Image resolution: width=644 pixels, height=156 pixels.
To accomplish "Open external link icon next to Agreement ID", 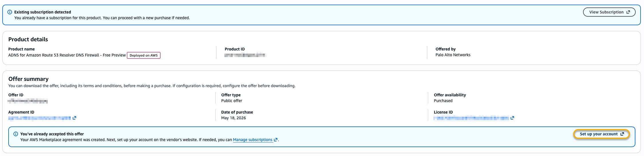I will (x=74, y=118).
